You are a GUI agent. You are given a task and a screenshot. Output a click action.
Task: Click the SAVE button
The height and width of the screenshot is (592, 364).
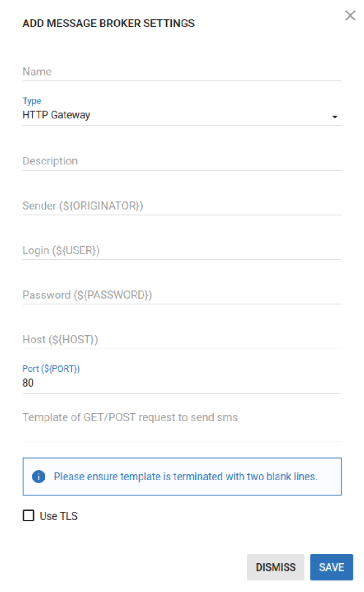coord(331,567)
